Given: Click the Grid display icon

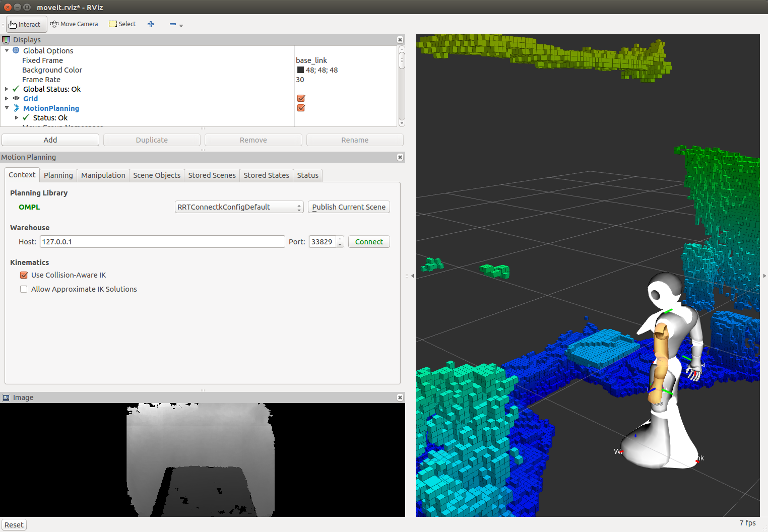Looking at the screenshot, I should click(16, 98).
